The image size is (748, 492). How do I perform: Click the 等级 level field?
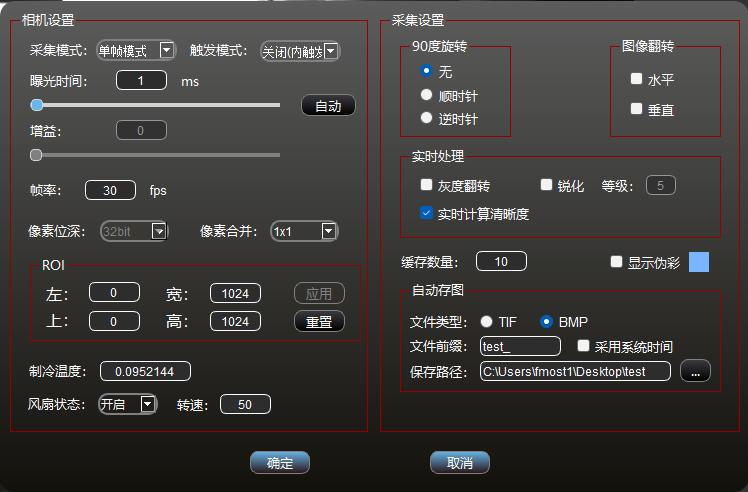tap(661, 185)
